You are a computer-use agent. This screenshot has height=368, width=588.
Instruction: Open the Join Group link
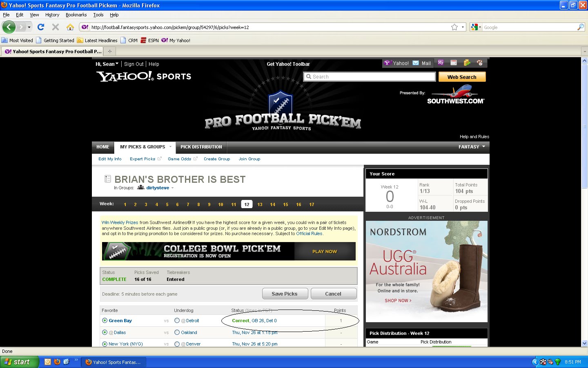point(249,159)
